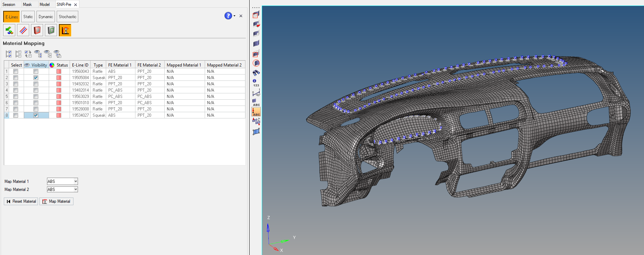The image size is (644, 255).
Task: Switch to the Dynamic analysis tab
Action: pos(46,17)
